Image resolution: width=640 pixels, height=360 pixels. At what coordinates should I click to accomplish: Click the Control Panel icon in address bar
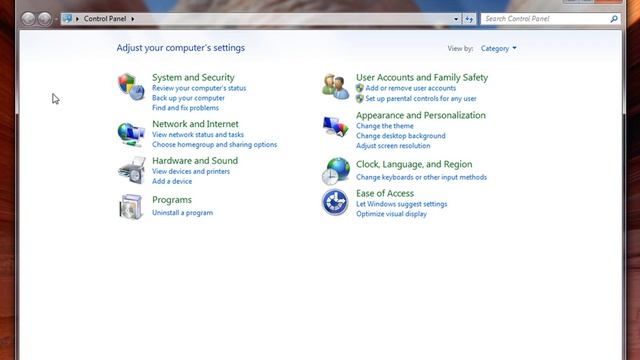point(67,19)
